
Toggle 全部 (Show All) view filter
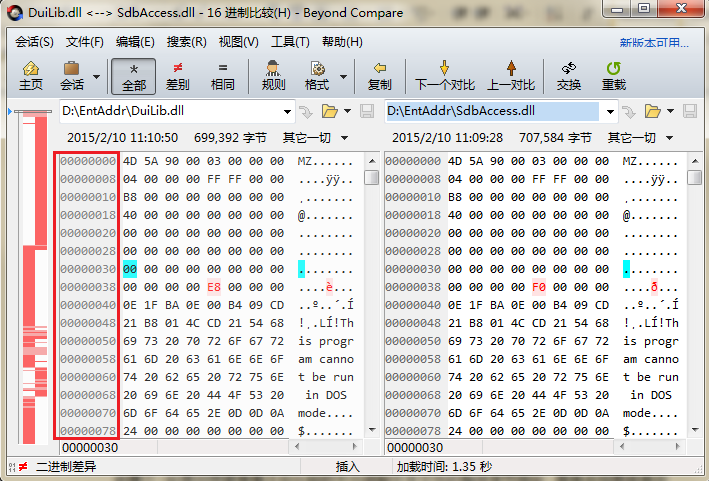(x=134, y=75)
